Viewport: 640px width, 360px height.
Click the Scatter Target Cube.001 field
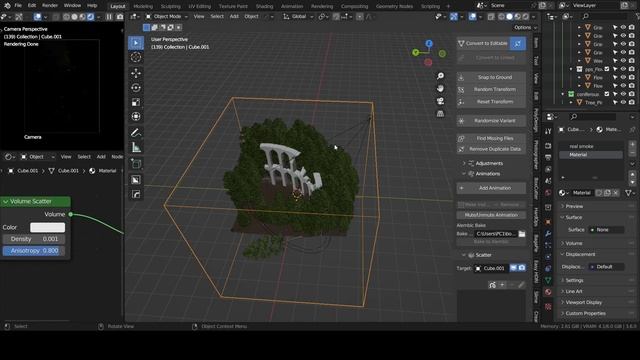click(x=491, y=269)
